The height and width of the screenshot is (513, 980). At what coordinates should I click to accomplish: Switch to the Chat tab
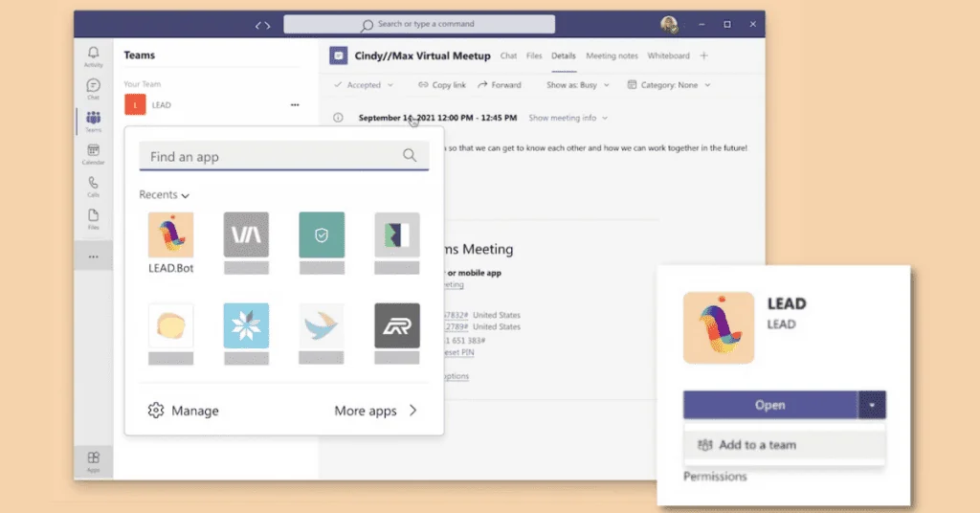(x=508, y=56)
